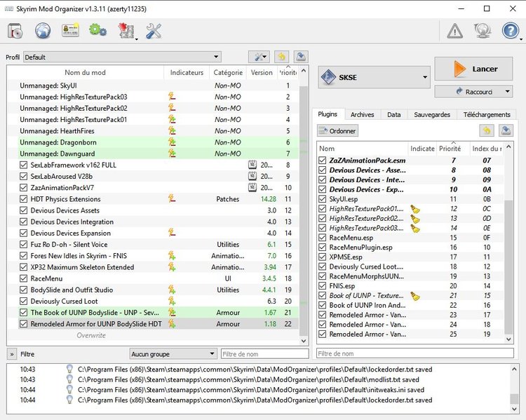Uncheck the RaceMenu mod

[x=23, y=278]
